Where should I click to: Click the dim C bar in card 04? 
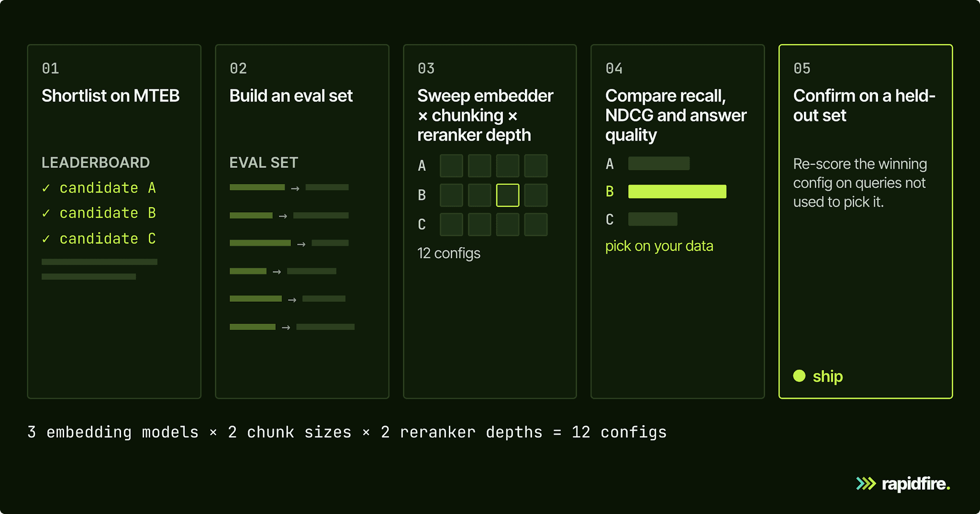(x=653, y=219)
